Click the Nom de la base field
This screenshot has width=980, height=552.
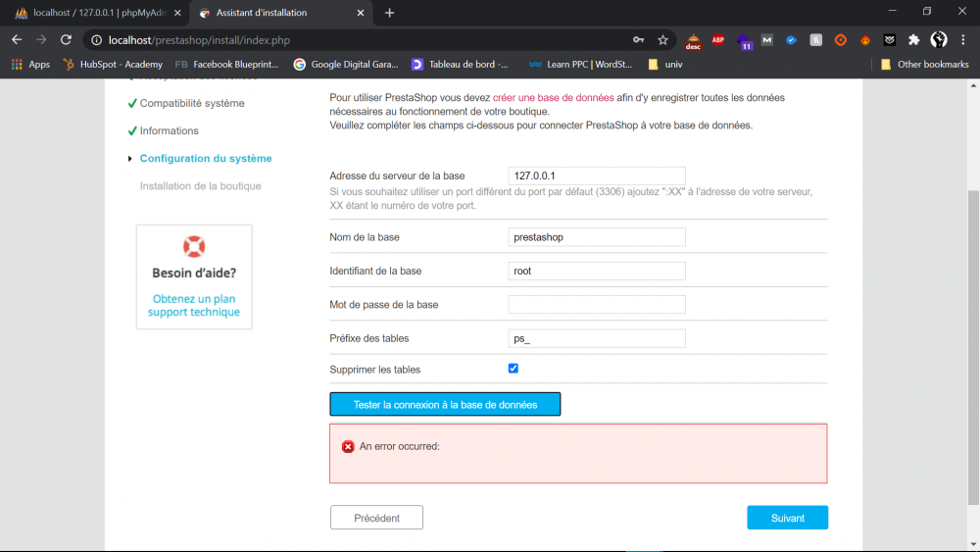tap(597, 237)
